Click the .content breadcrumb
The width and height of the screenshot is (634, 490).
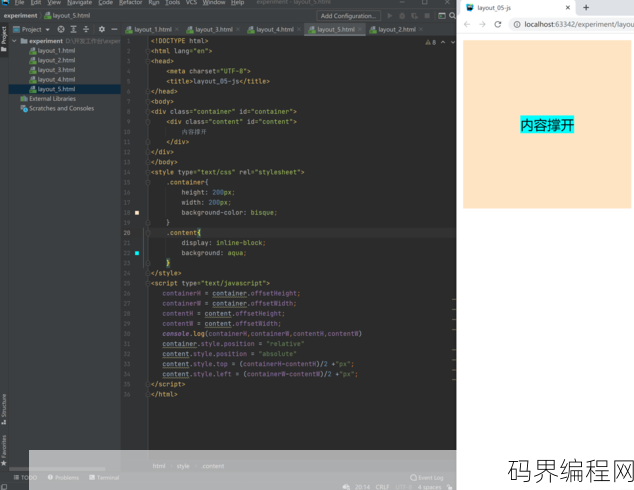click(213, 466)
